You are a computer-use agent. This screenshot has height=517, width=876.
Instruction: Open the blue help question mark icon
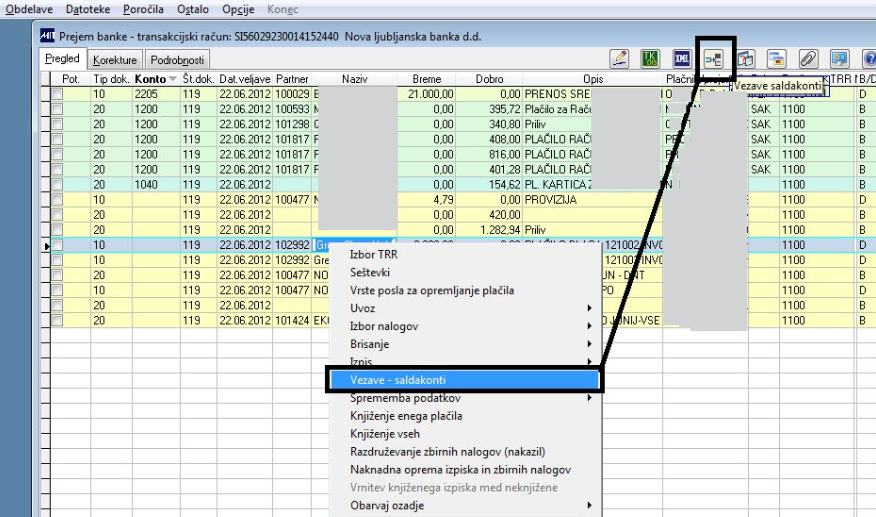click(869, 59)
